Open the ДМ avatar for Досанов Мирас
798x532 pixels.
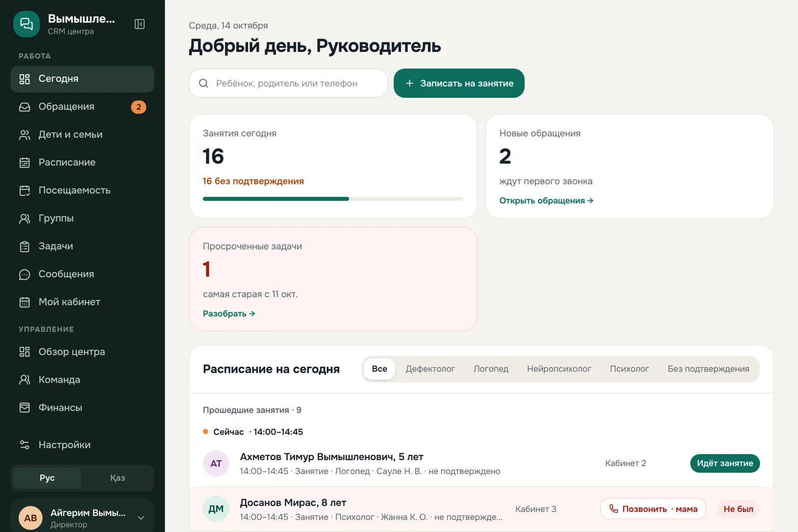(216, 509)
